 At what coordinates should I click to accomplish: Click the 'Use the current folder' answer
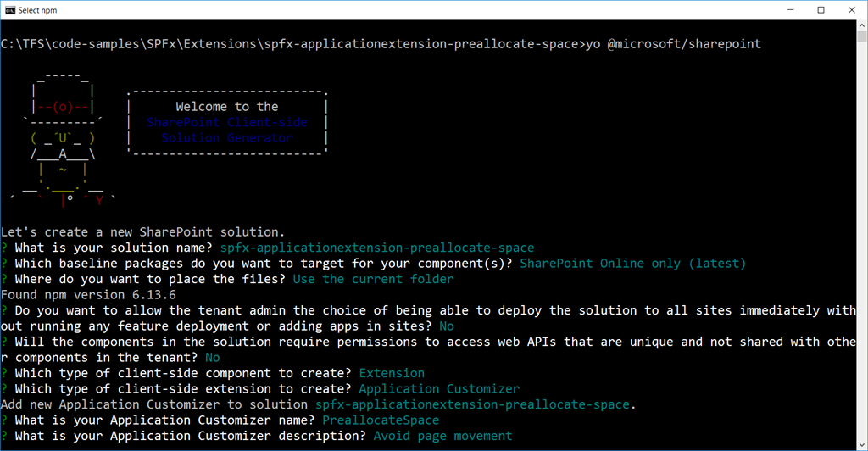(373, 279)
